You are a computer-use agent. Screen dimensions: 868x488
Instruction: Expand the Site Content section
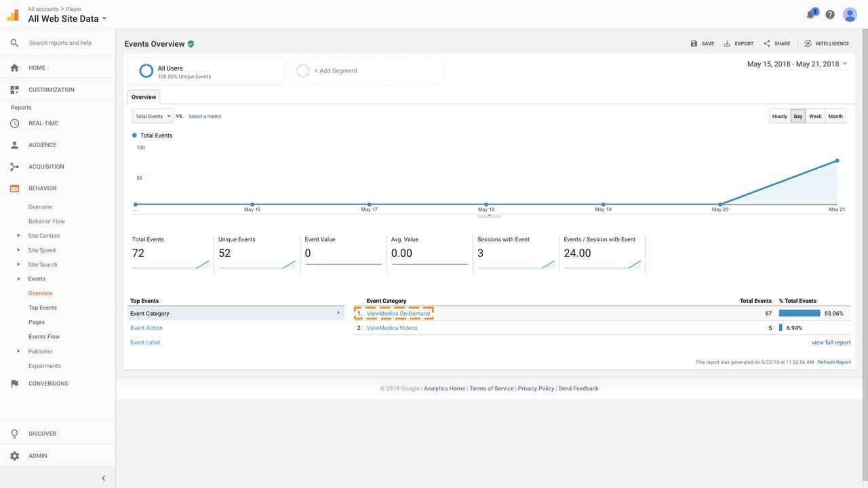click(x=43, y=235)
